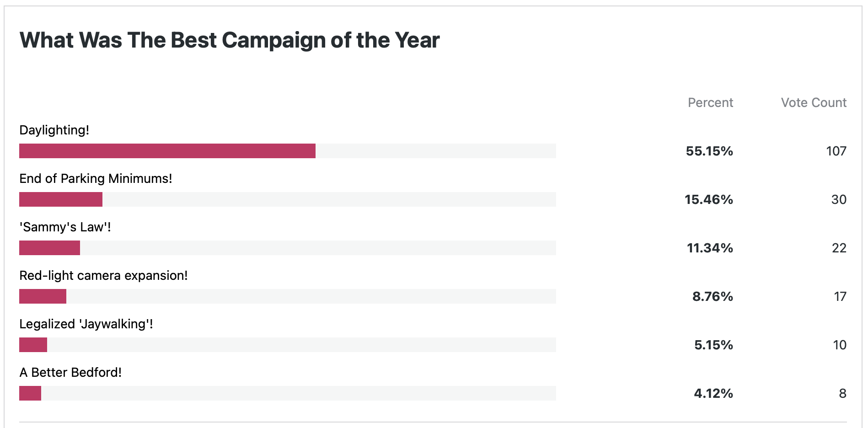Select the End of Parking Minimums! label
The width and height of the screenshot is (868, 428).
(x=96, y=178)
